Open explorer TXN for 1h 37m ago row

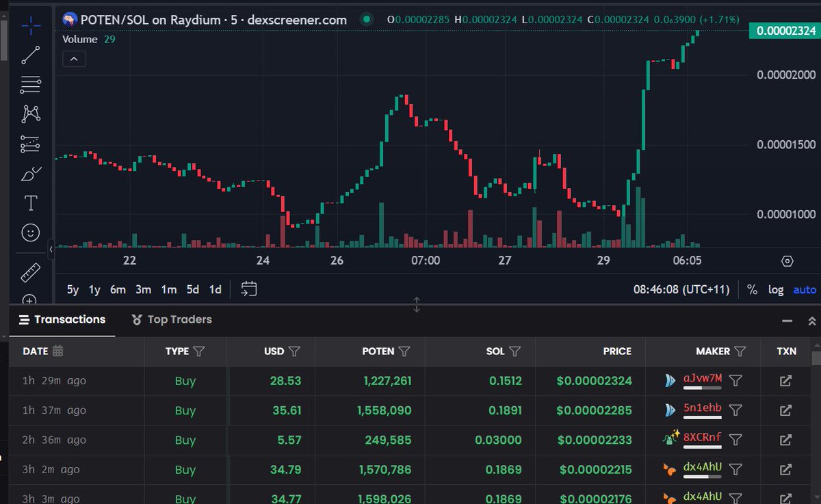[x=786, y=410]
